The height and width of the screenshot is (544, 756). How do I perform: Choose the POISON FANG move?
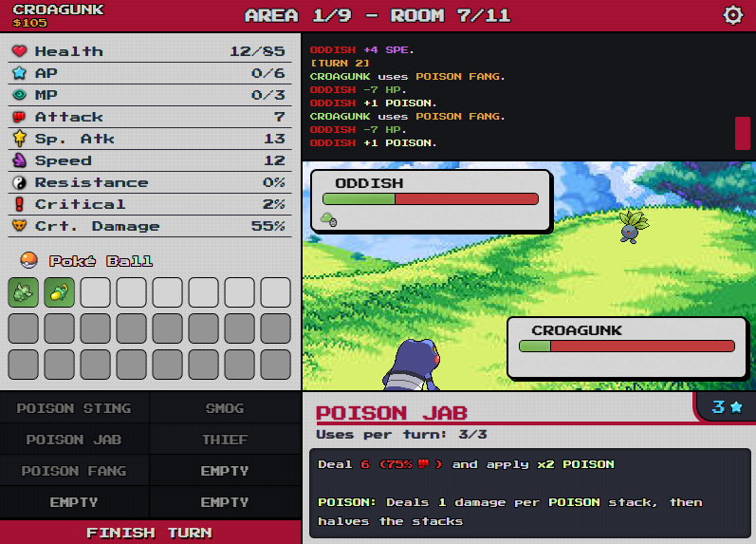(x=74, y=471)
